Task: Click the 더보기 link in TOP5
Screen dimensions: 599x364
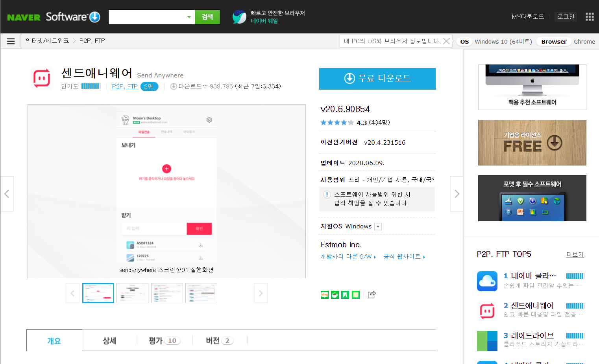Action: [575, 255]
